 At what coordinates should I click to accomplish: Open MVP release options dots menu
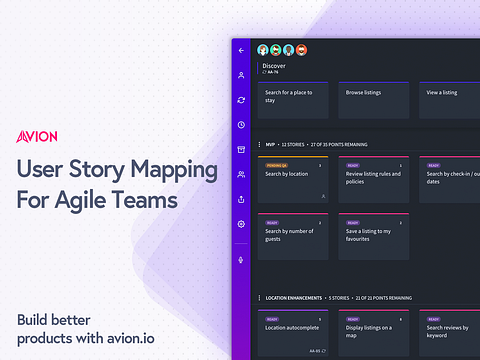[x=259, y=144]
